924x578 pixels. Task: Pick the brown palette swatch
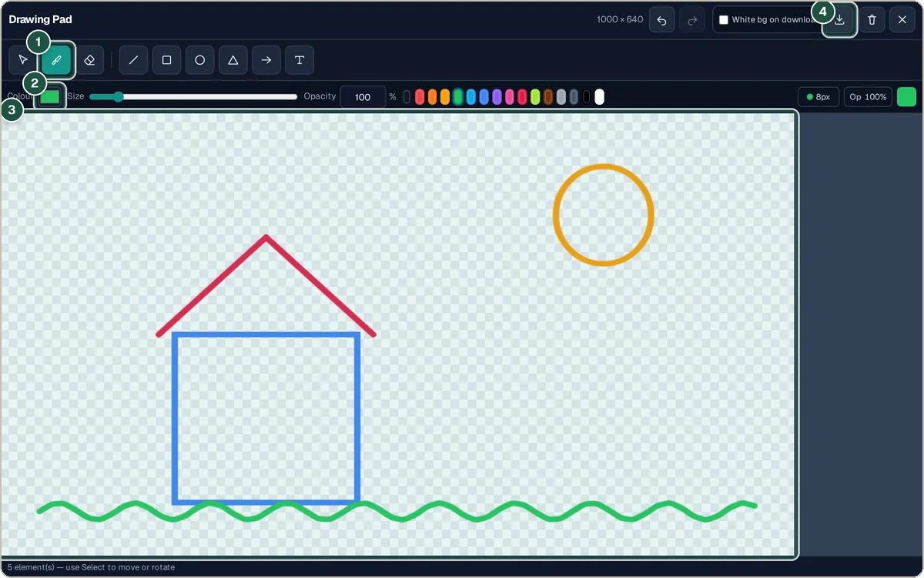click(548, 97)
